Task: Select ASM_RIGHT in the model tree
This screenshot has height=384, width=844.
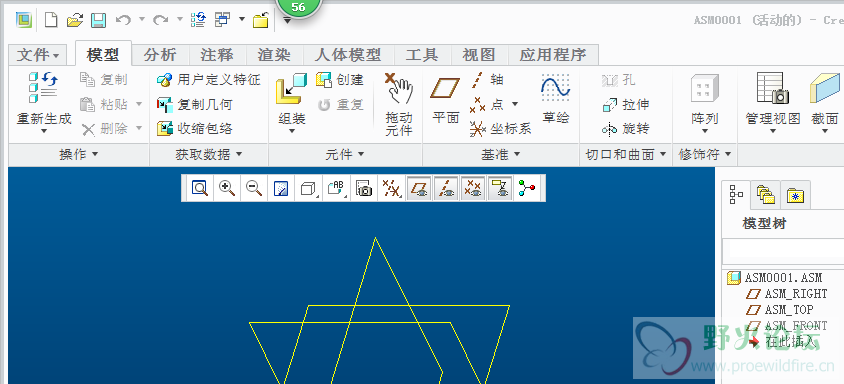Action: point(786,294)
